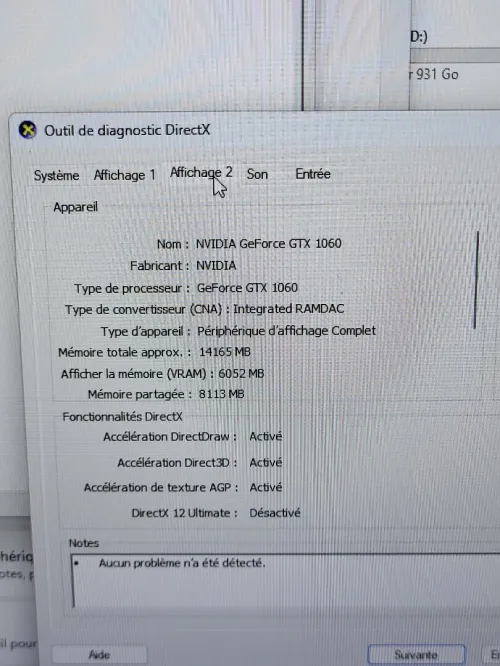
Task: Click the processor type GeForce GTX 1060
Action: 247,288
